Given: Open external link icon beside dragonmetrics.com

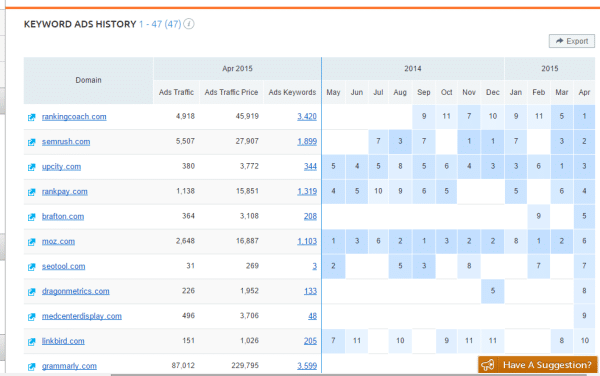Looking at the screenshot, I should (x=32, y=292).
